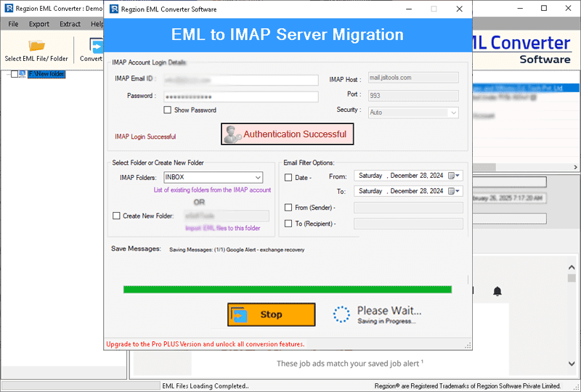Open the IMAP Folders dropdown showing INBOX
The width and height of the screenshot is (581, 392).
click(x=214, y=177)
